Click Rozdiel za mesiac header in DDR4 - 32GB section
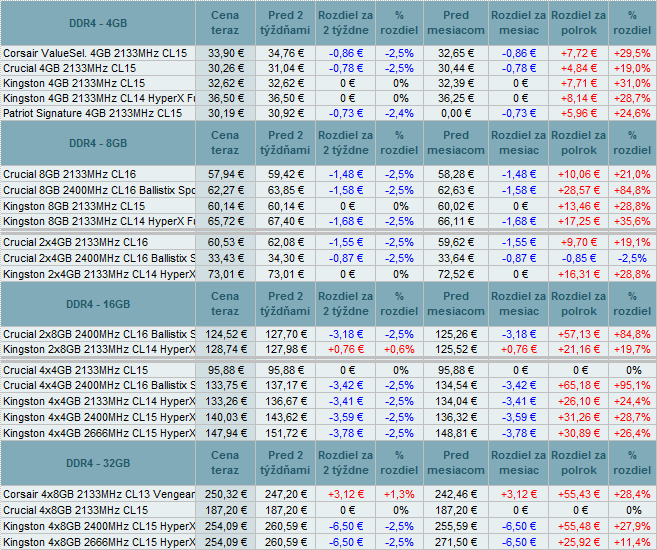The width and height of the screenshot is (657, 550). (x=519, y=463)
